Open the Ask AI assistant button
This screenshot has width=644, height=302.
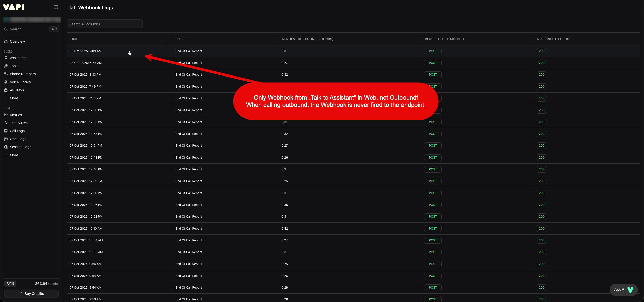pyautogui.click(x=623, y=290)
